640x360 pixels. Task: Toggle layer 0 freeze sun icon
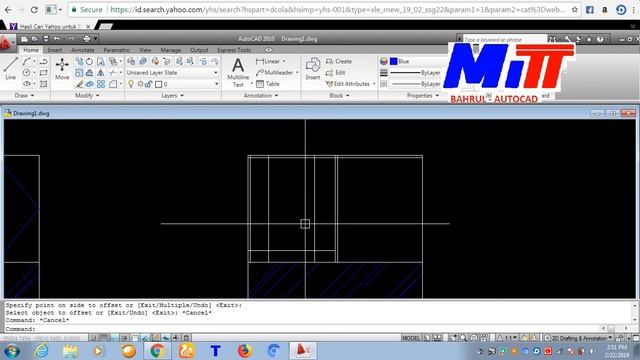(140, 84)
